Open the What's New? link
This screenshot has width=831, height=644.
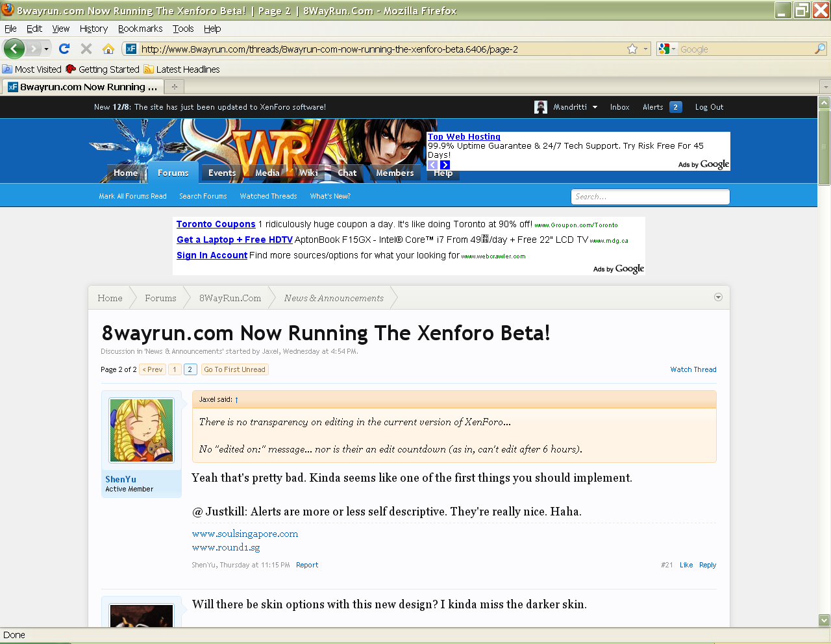click(x=330, y=196)
